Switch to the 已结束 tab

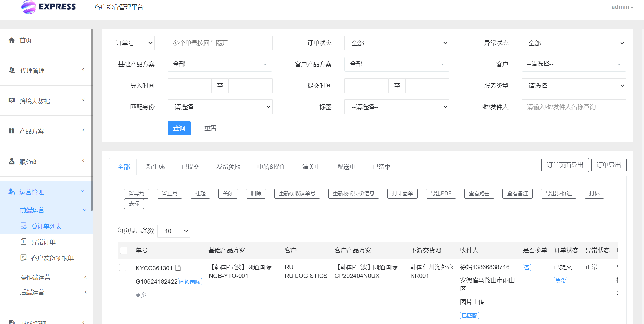point(382,167)
